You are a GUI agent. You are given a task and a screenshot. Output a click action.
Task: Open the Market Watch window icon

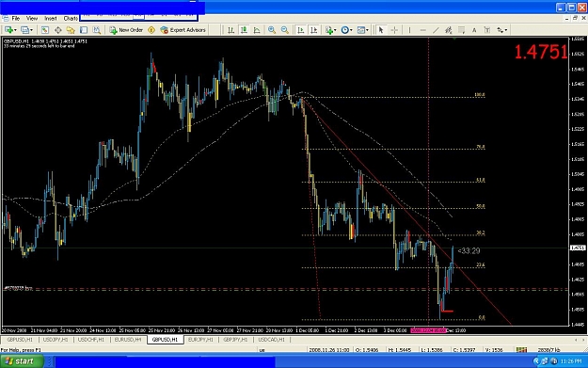[x=44, y=30]
